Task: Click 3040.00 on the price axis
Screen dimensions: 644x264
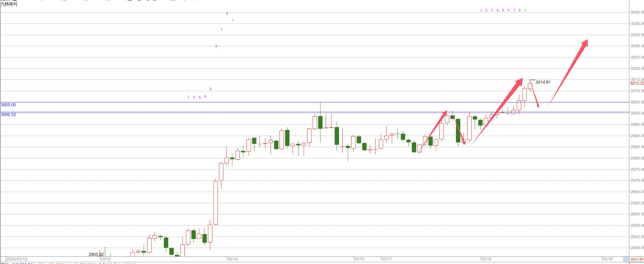Action: pyautogui.click(x=637, y=24)
